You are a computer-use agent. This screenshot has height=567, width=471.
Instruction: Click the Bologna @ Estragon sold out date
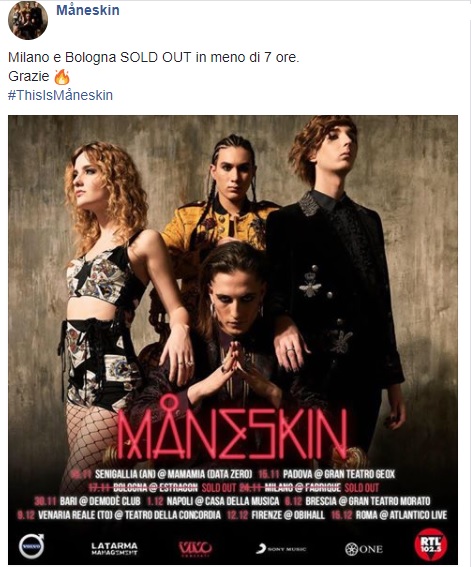click(x=162, y=488)
